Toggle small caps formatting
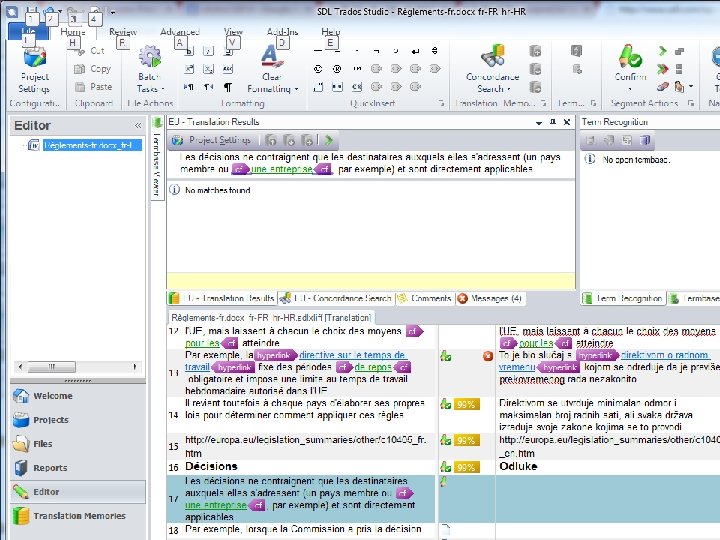The image size is (720, 540). tap(228, 69)
